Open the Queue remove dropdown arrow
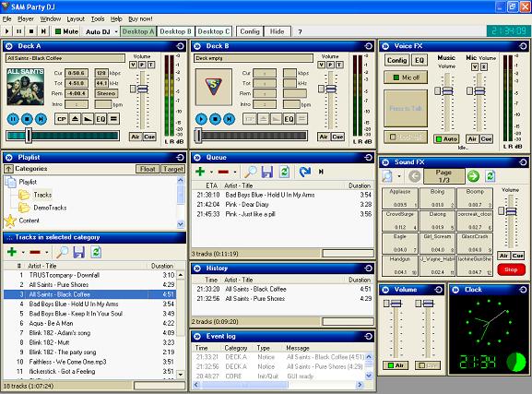532x394 pixels. click(235, 173)
